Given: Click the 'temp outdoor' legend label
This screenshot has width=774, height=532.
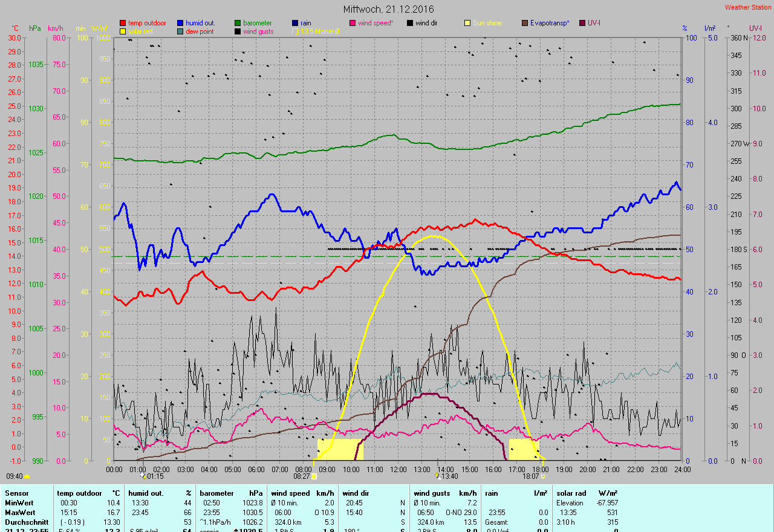Looking at the screenshot, I should pyautogui.click(x=147, y=23).
